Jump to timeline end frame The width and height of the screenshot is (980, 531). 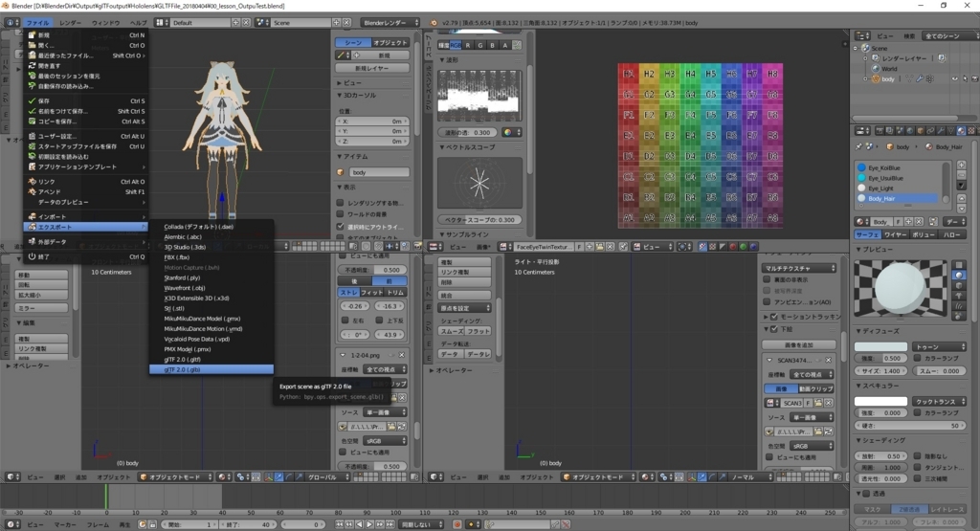click(390, 524)
